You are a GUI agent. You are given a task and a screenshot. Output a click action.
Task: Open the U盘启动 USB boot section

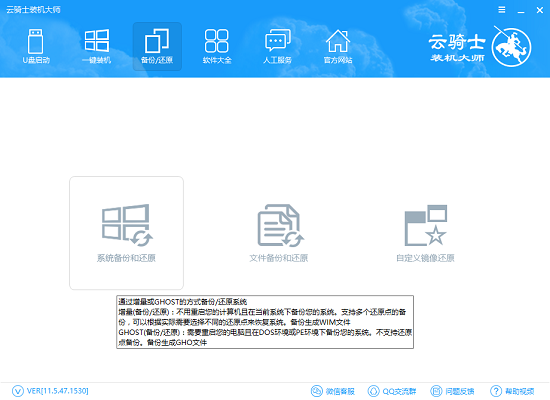[x=36, y=46]
